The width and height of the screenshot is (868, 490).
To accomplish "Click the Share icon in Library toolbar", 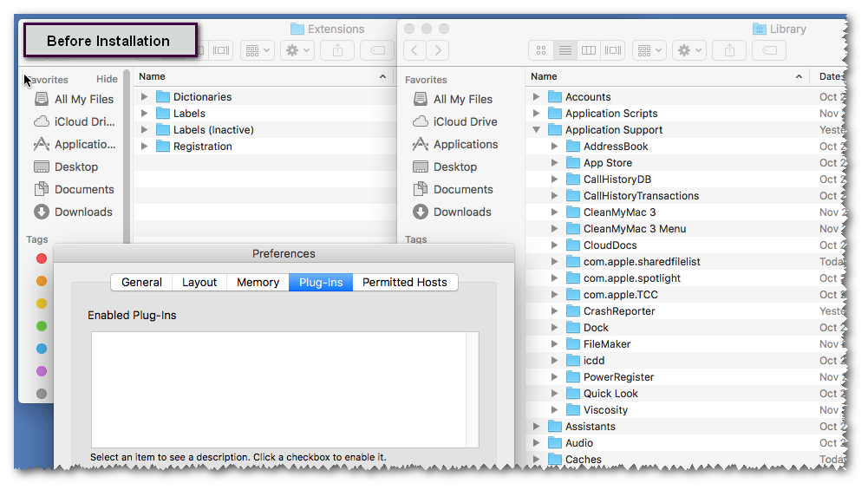I will pos(730,50).
